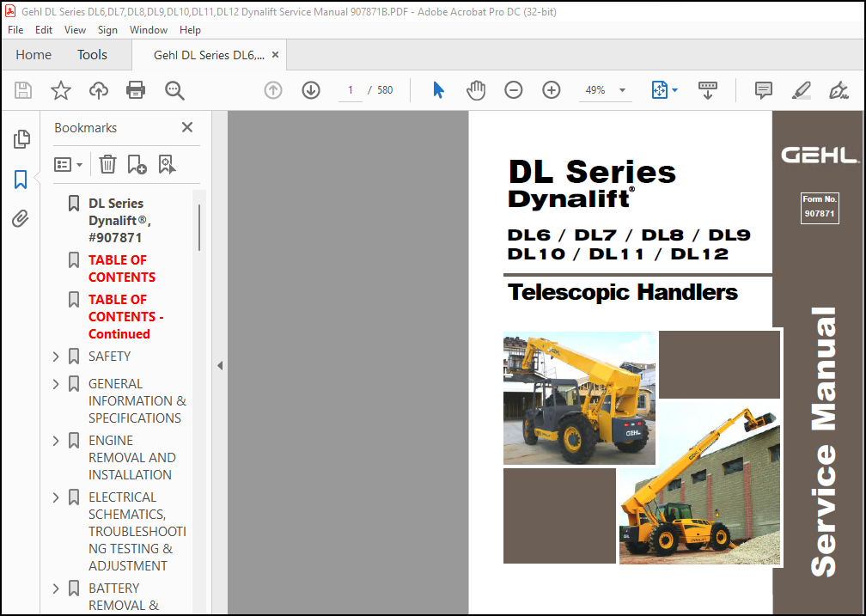Switch to the Home tab
Viewport: 866px width, 616px height.
point(34,55)
